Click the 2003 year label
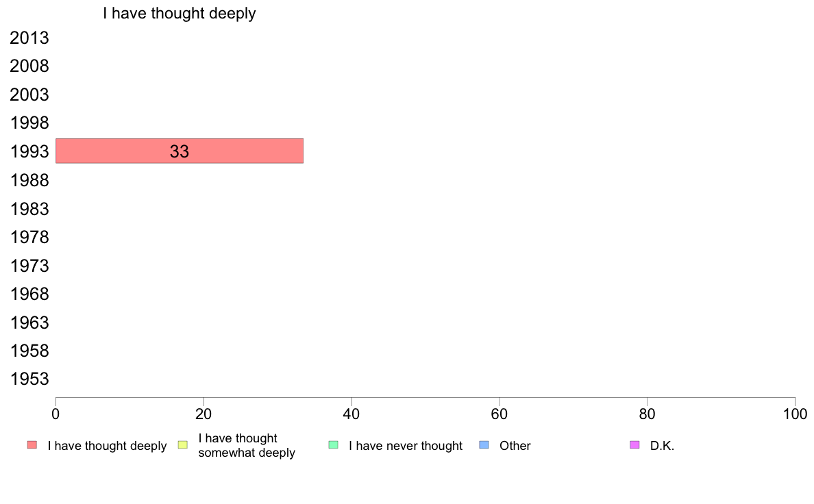Screen dimensions: 814x504 click(x=29, y=94)
